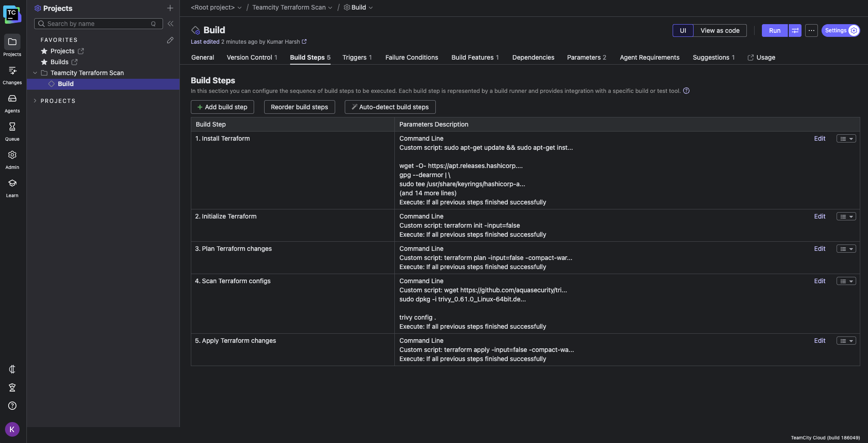The width and height of the screenshot is (868, 443).
Task: Open user avatar K menu
Action: 12,429
